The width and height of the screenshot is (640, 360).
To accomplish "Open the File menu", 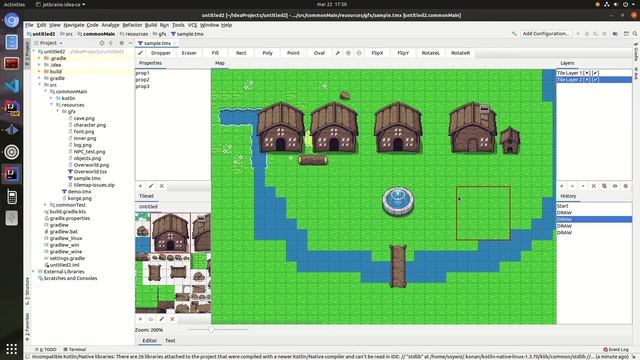I will pos(29,25).
